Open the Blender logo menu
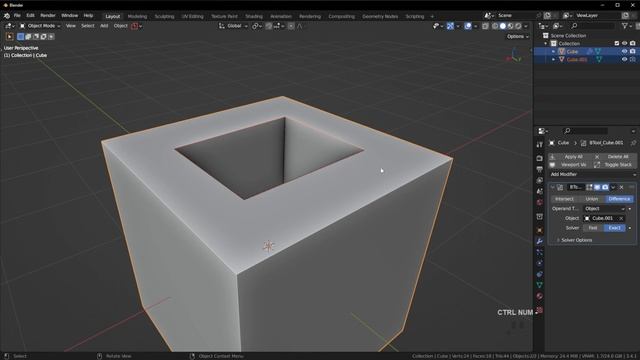This screenshot has width=640, height=360. point(7,16)
